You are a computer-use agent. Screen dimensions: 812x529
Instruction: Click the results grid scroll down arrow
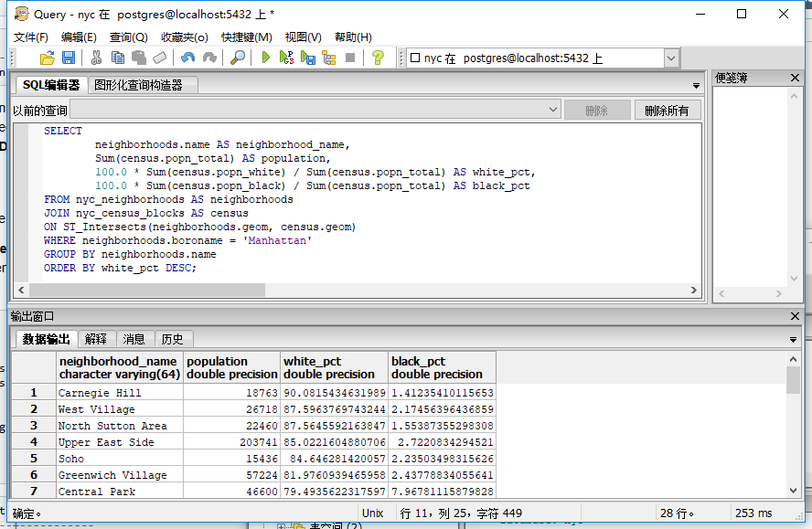tap(793, 491)
